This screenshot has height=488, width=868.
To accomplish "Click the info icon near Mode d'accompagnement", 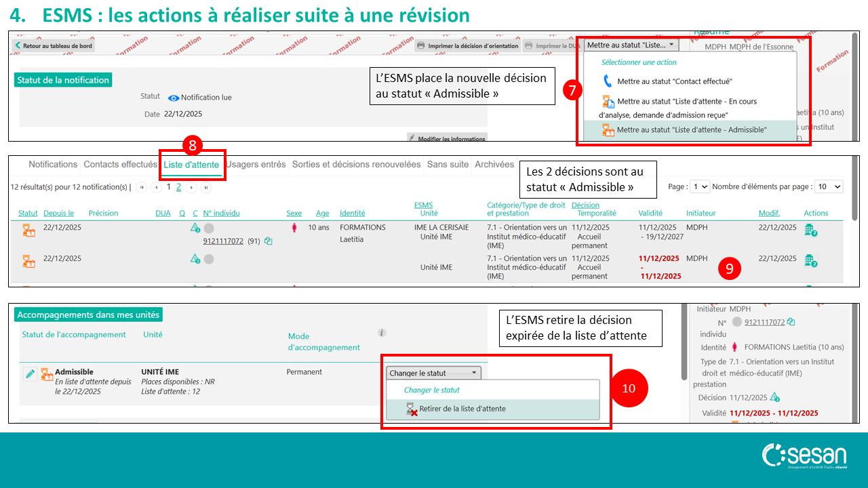I will (382, 333).
